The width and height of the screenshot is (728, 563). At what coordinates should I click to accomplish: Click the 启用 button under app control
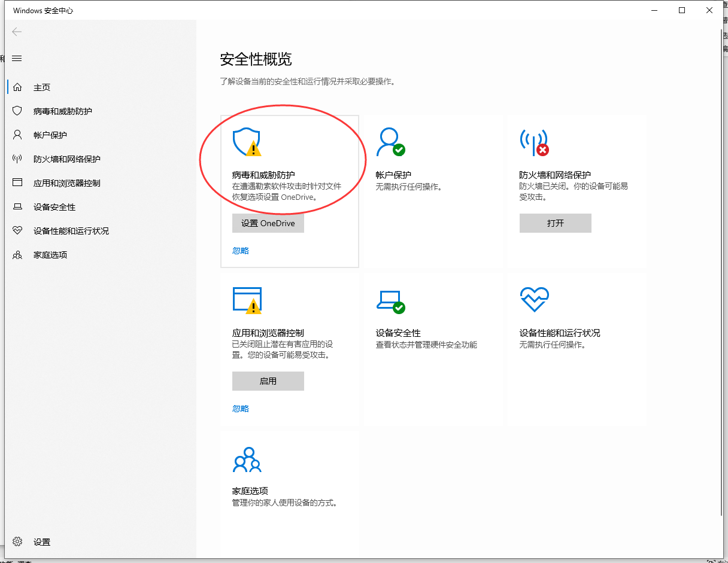tap(268, 381)
